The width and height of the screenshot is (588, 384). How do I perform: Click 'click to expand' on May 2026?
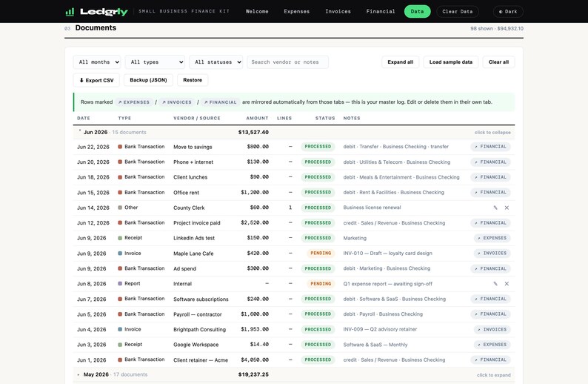(493, 375)
